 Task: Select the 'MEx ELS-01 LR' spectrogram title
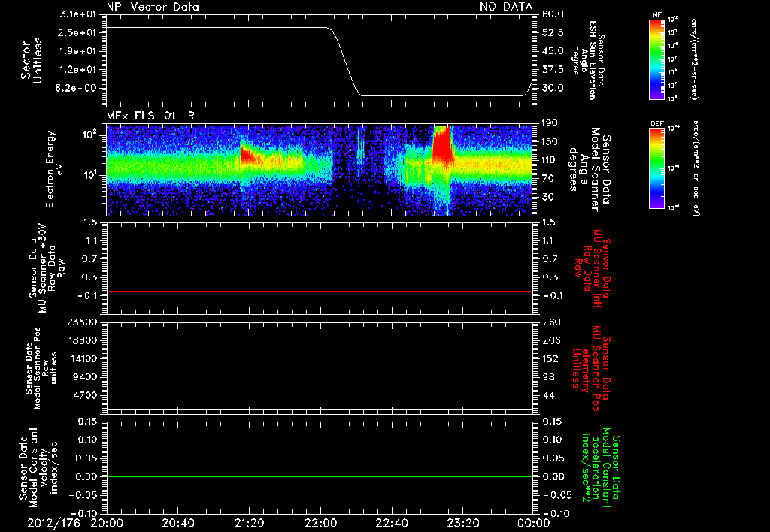click(150, 116)
